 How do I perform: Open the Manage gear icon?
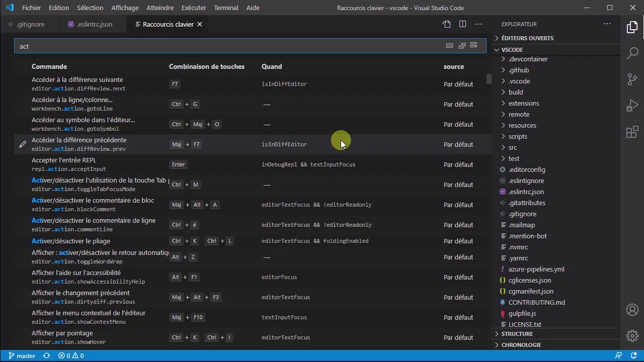click(632, 336)
